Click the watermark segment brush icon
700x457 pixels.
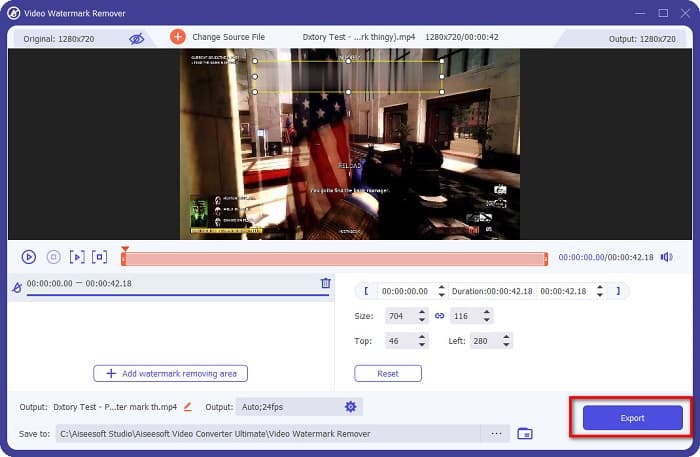17,287
